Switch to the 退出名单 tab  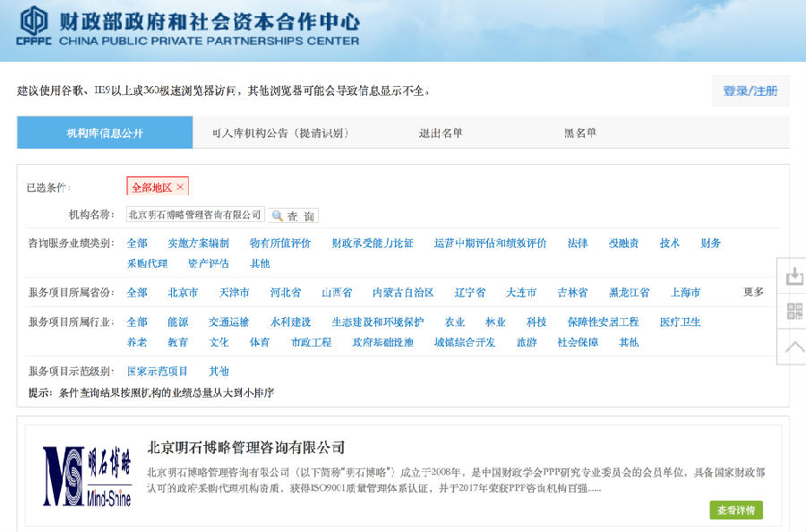(441, 133)
